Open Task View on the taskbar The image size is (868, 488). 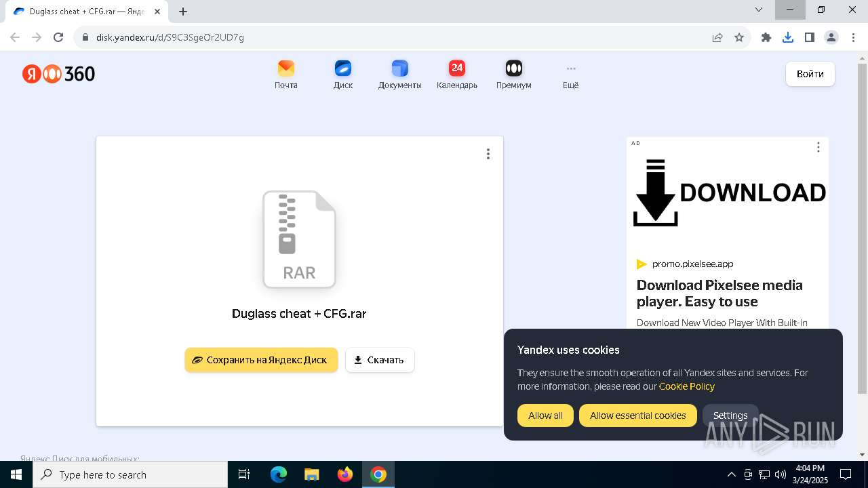pos(244,474)
